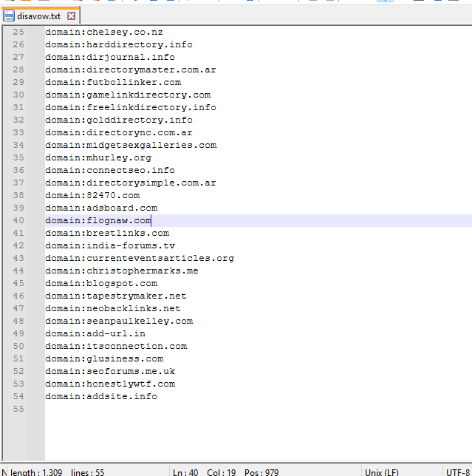Screen dimensions: 472x476
Task: Place cursor on domain:connectseo.info
Action: coord(110,170)
